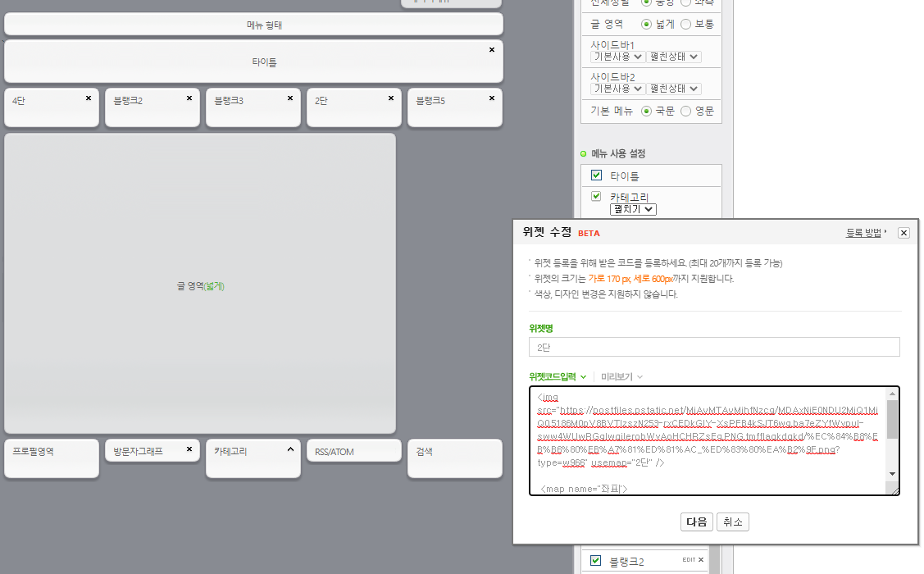Select the RSS/ATOM block

353,451
